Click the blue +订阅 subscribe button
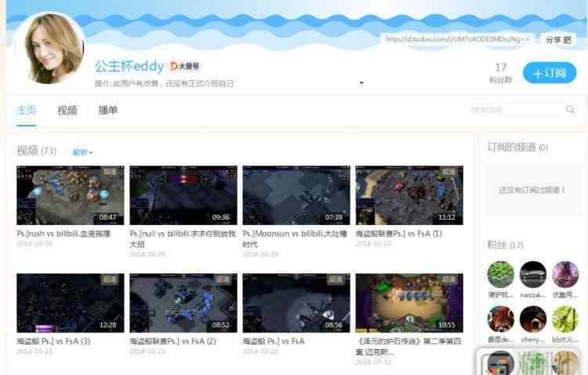Image resolution: width=588 pixels, height=375 pixels. coord(550,73)
